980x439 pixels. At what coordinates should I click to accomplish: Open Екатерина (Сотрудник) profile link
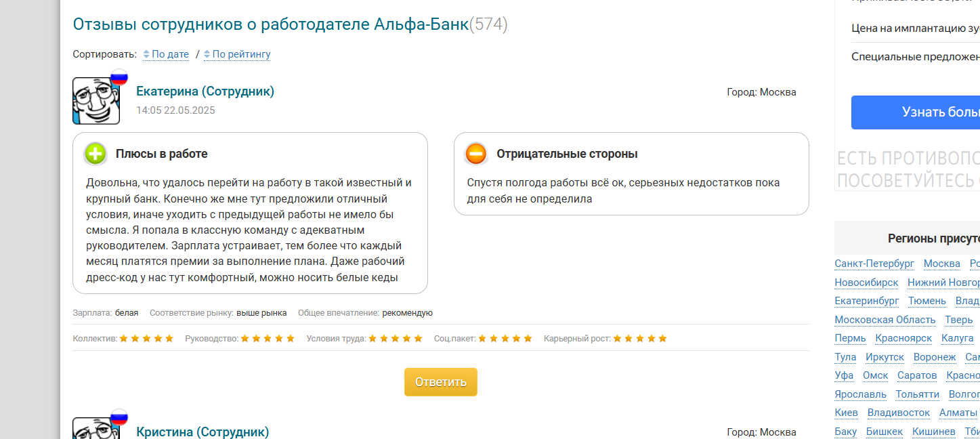[x=205, y=91]
